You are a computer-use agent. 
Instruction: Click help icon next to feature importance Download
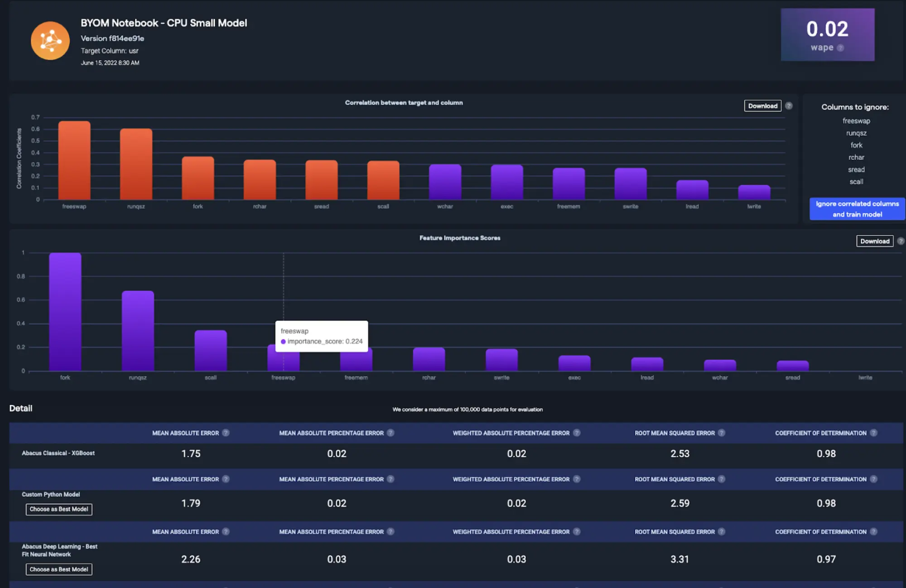click(901, 241)
